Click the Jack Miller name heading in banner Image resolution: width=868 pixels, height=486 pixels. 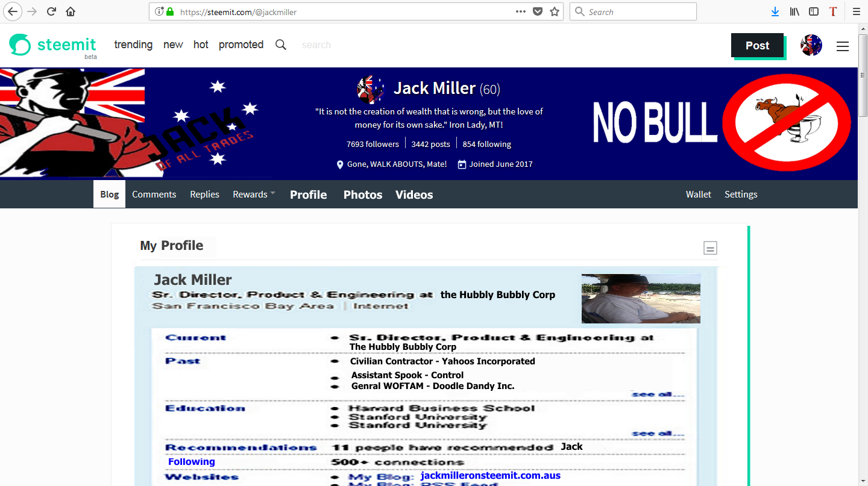[435, 89]
